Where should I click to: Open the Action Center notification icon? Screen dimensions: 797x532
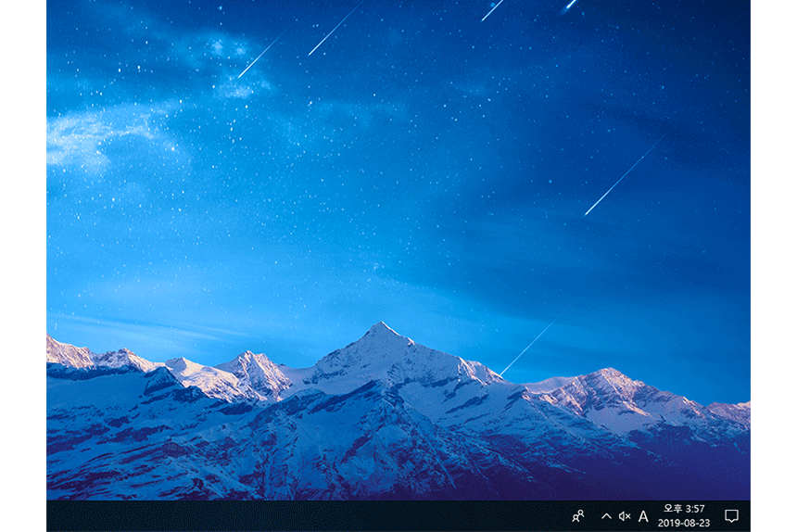pyautogui.click(x=731, y=516)
